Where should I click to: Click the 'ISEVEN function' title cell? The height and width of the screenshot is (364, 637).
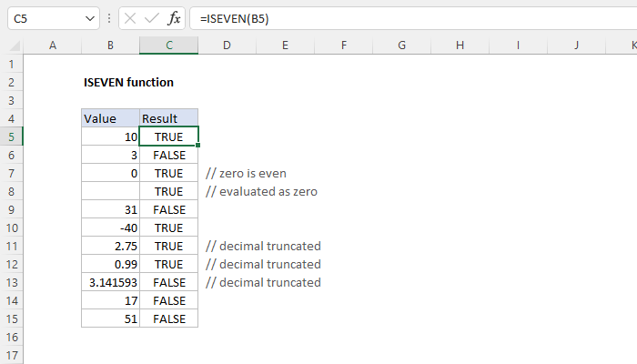[128, 82]
